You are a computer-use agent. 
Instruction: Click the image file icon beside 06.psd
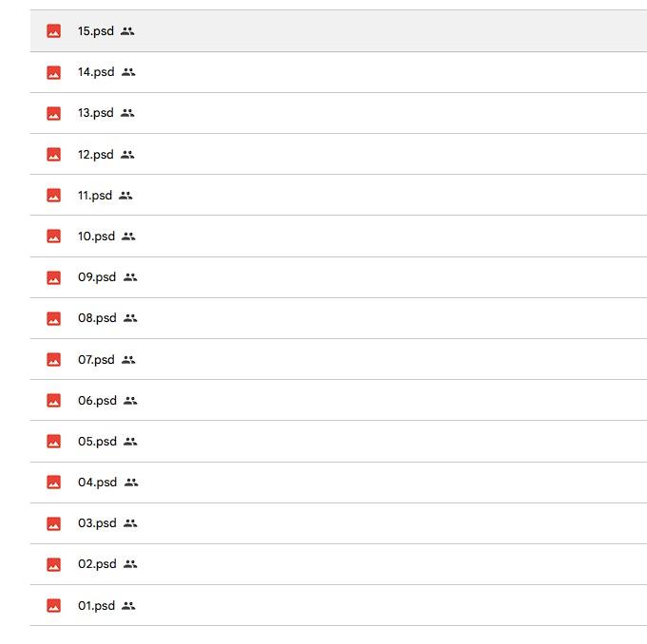click(x=54, y=401)
